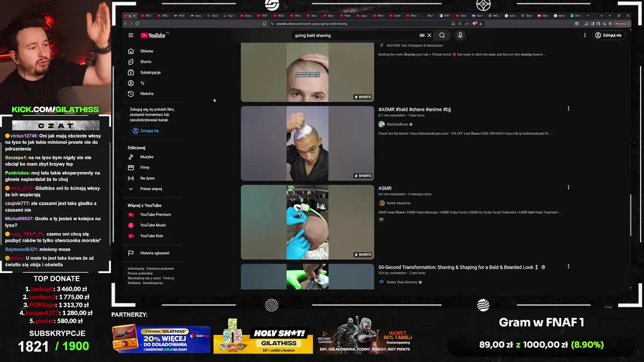This screenshot has height=362, width=644.
Task: Clear the search box with the X icon
Action: click(429, 35)
